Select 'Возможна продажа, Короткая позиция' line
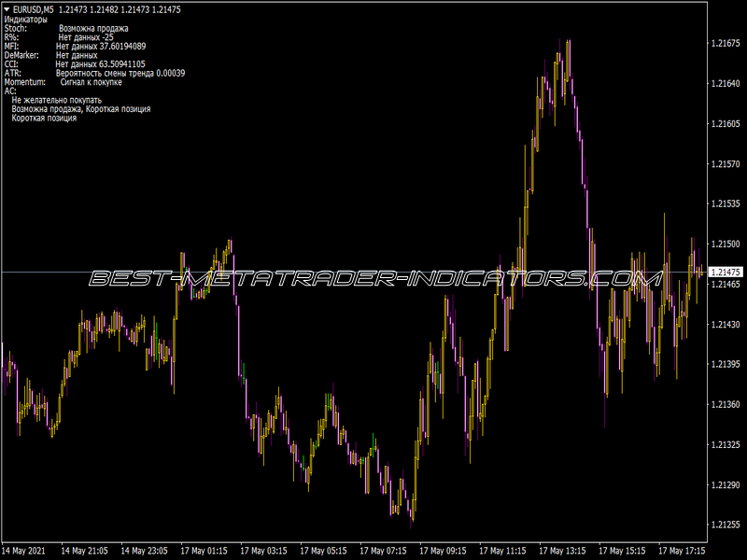The width and height of the screenshot is (747, 560). click(x=81, y=109)
